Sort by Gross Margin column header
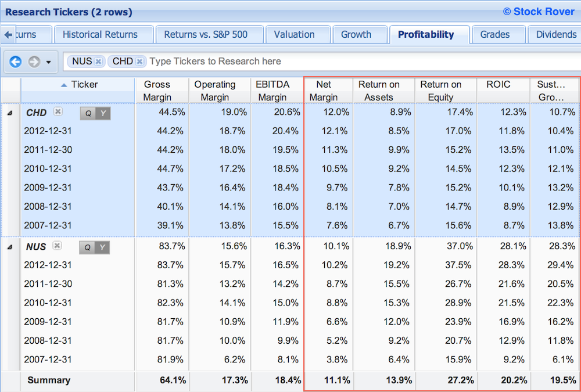The height and width of the screenshot is (392, 581). [x=162, y=91]
